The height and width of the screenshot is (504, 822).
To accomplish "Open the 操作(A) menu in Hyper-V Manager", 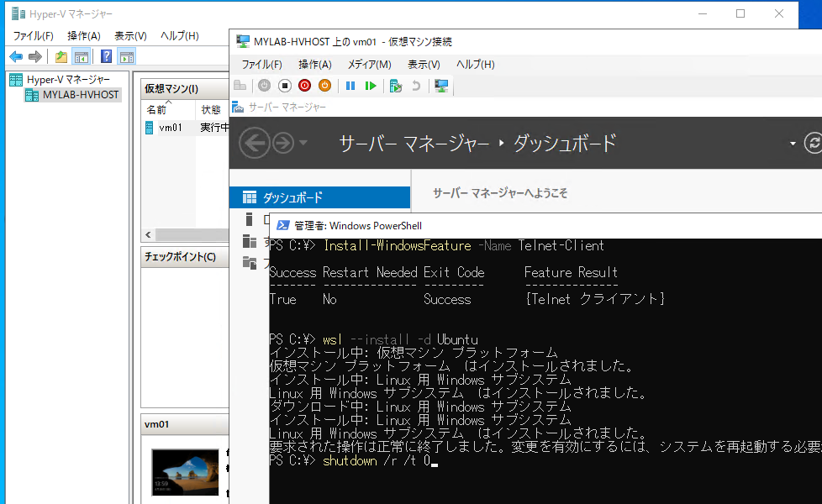I will pyautogui.click(x=82, y=36).
